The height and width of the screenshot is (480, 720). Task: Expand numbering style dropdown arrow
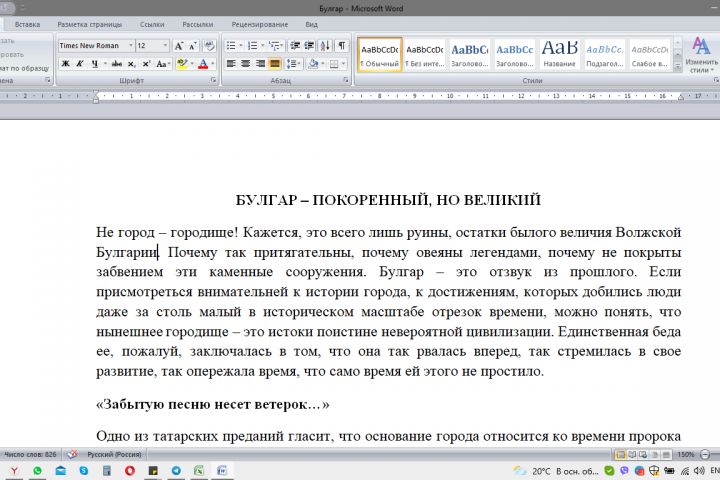pyautogui.click(x=262, y=45)
